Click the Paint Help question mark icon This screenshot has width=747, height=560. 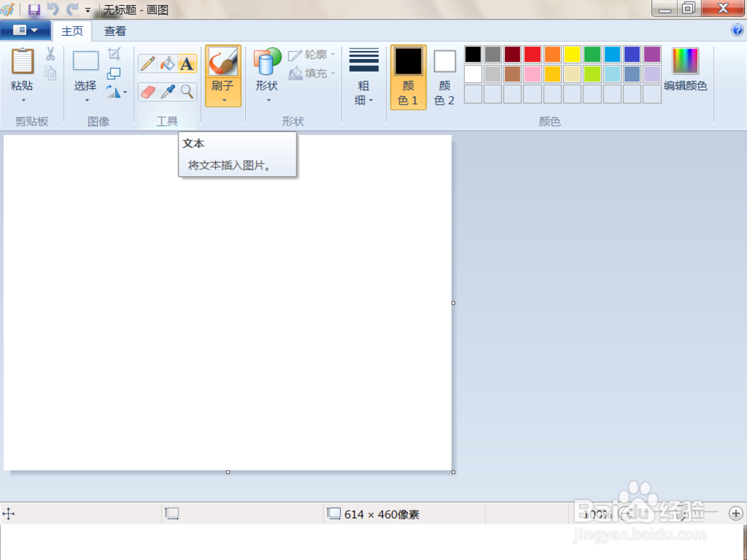(x=737, y=30)
